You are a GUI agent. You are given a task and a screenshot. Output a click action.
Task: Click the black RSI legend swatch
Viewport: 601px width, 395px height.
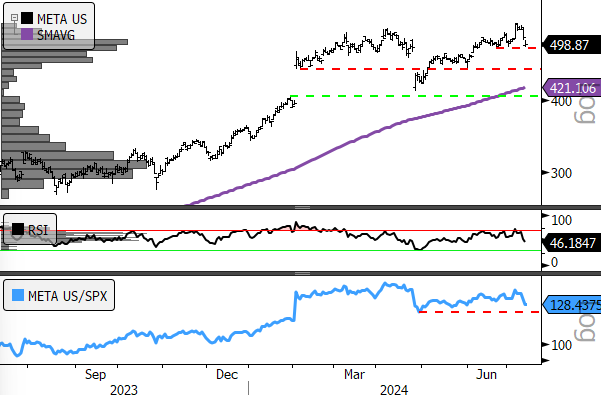click(18, 229)
